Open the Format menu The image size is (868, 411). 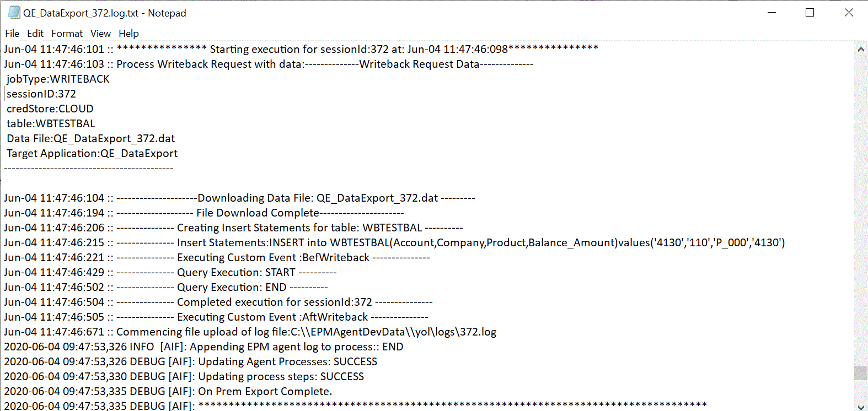[x=67, y=34]
